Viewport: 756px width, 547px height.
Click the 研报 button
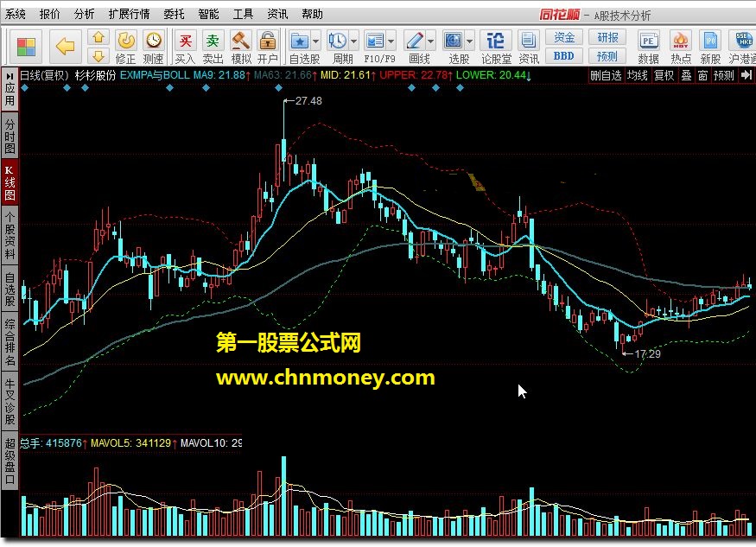(607, 37)
